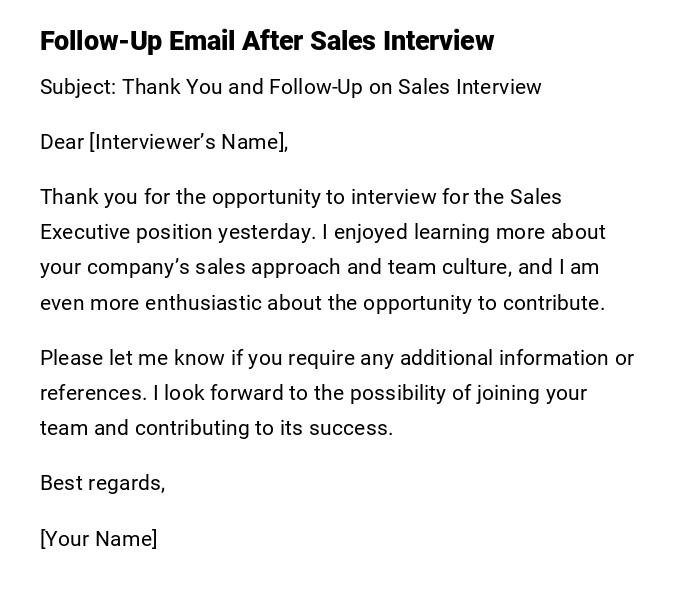Click the word "Dear" in greeting
700x601 pixels.
point(62,142)
